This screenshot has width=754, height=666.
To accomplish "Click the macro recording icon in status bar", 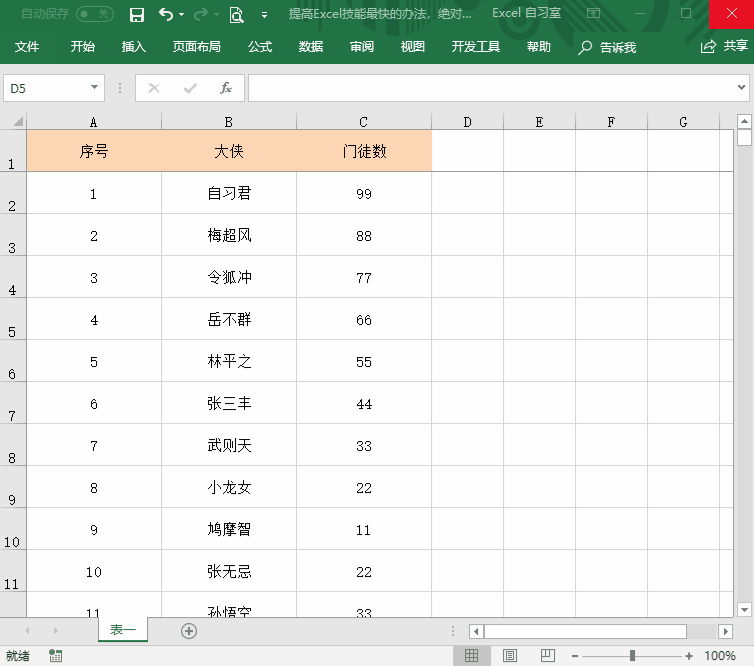I will click(56, 656).
